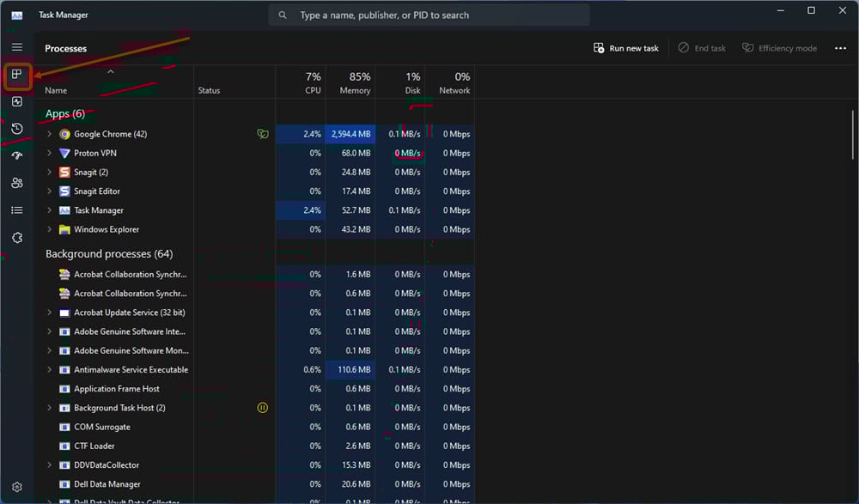Click Background processes (64) group header

tap(109, 254)
